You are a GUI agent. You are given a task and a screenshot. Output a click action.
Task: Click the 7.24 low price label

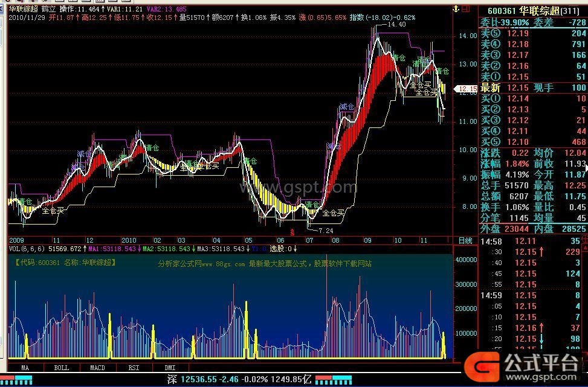click(326, 231)
